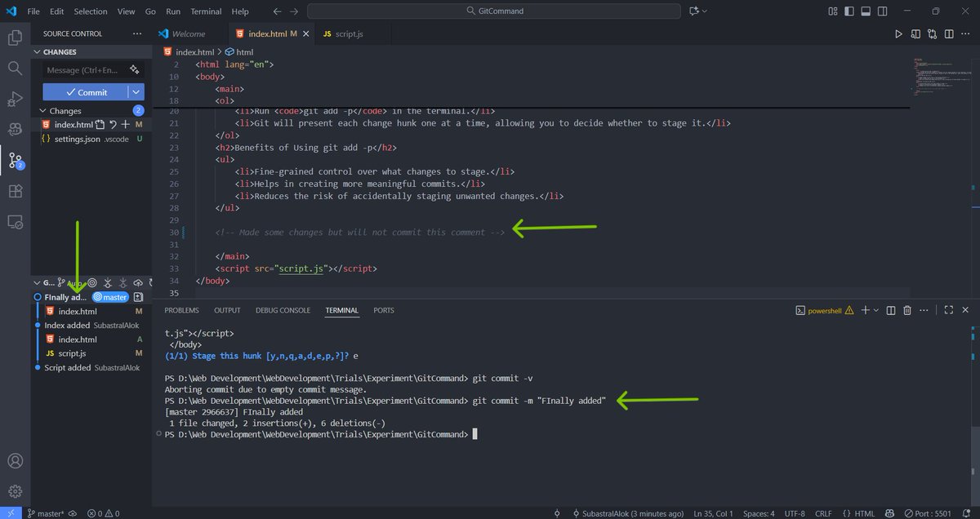This screenshot has width=980, height=519.
Task: Open the Extensions view in activity bar
Action: pos(15,191)
